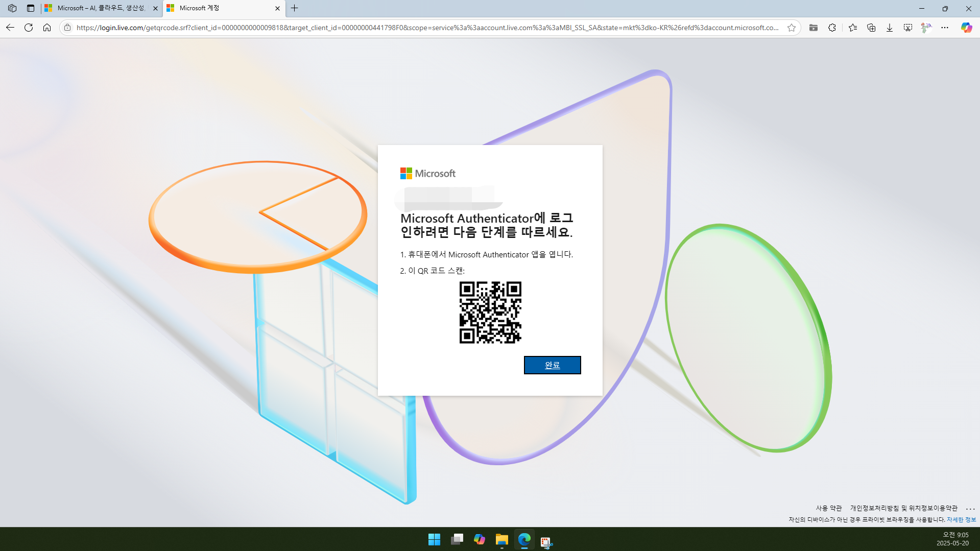Open the red app icon after Edge in the taskbar
Screen dimensions: 980x551
[x=546, y=541]
